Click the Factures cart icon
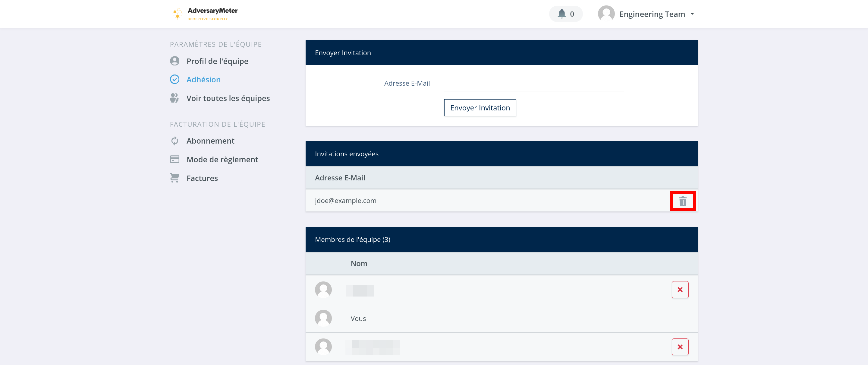 [x=175, y=178]
